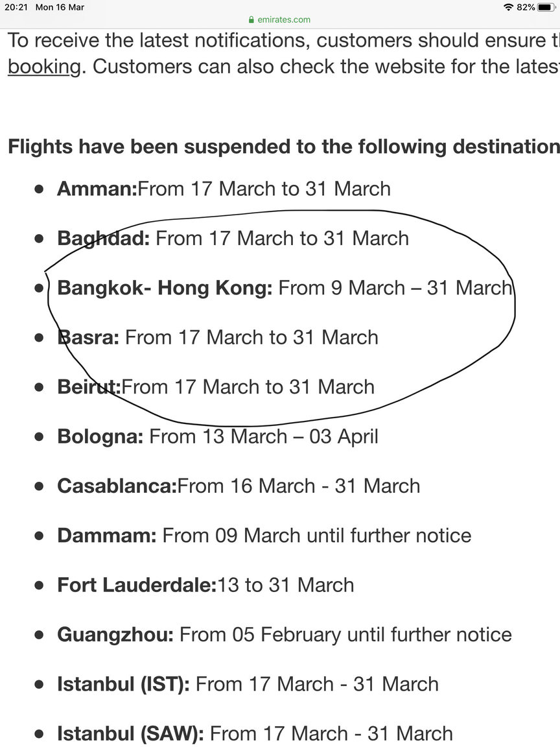This screenshot has width=560, height=747.
Task: Tap the Istanbul (SAW) entry
Action: pyautogui.click(x=255, y=733)
